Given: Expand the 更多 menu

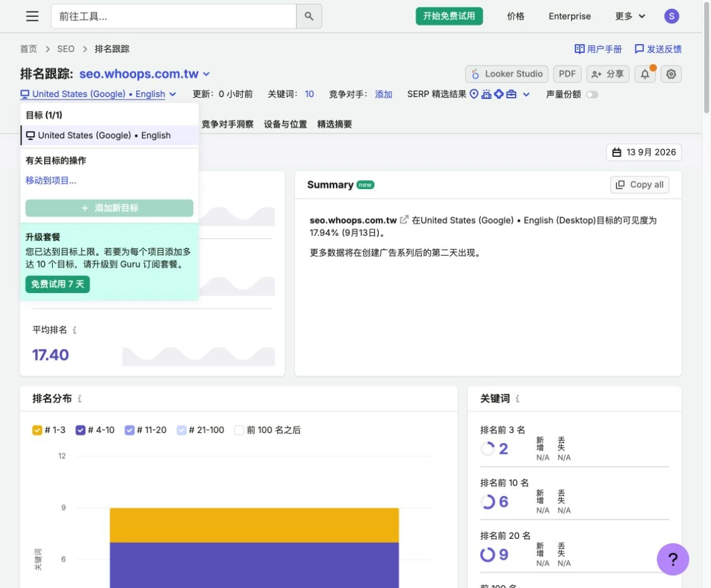Looking at the screenshot, I should pyautogui.click(x=630, y=16).
